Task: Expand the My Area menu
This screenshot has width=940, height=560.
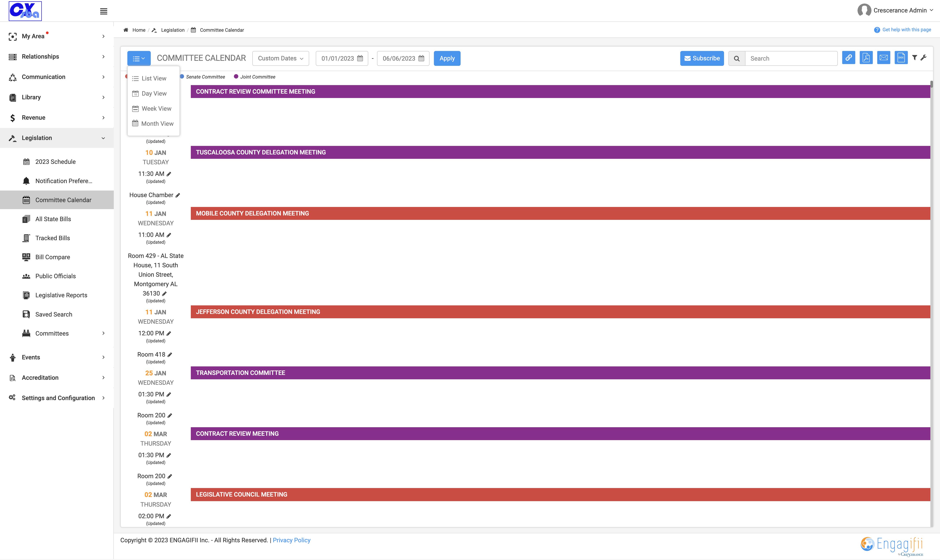Action: tap(57, 36)
